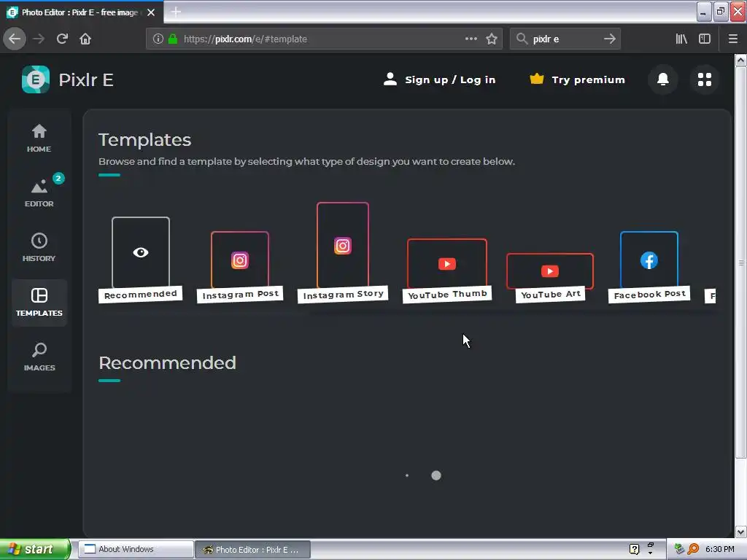Bookmark this page with the star
This screenshot has height=560, width=747.
click(x=492, y=39)
